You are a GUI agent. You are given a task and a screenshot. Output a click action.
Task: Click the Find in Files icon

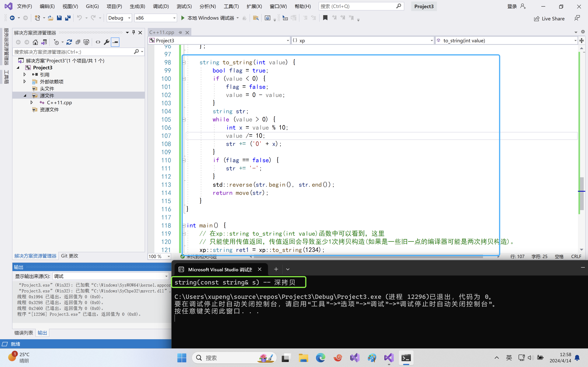[256, 18]
